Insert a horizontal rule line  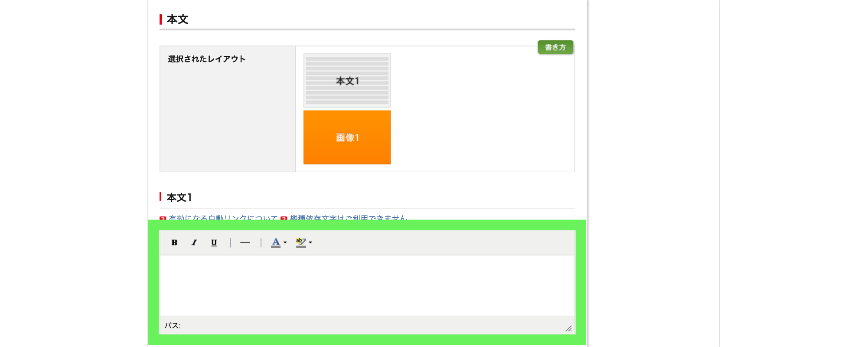(x=245, y=242)
